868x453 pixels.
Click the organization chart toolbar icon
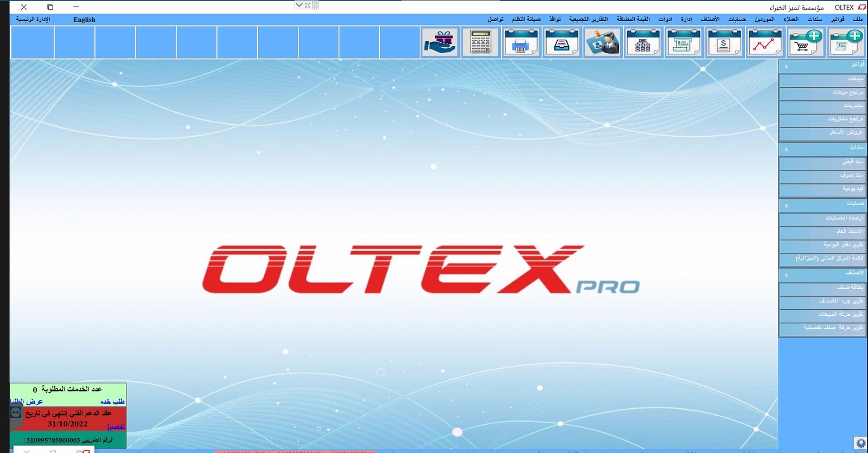643,42
